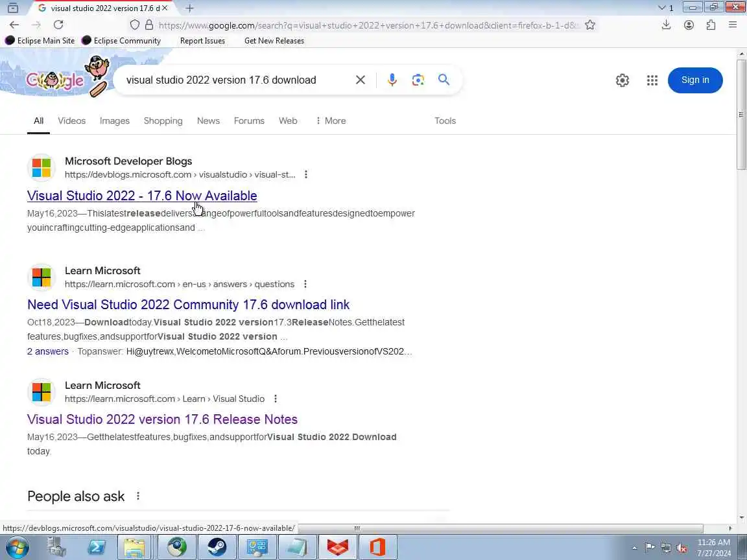The height and width of the screenshot is (560, 747).
Task: Clear the Google search box text
Action: 360,80
